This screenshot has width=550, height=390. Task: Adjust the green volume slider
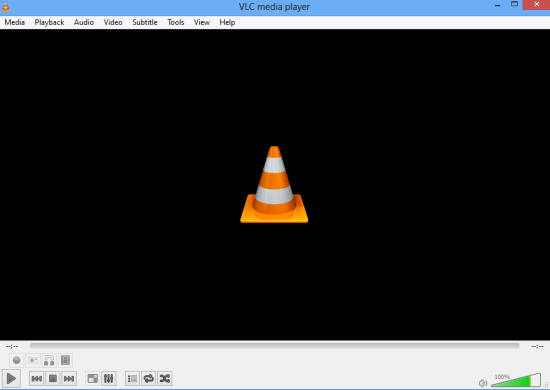(516, 380)
